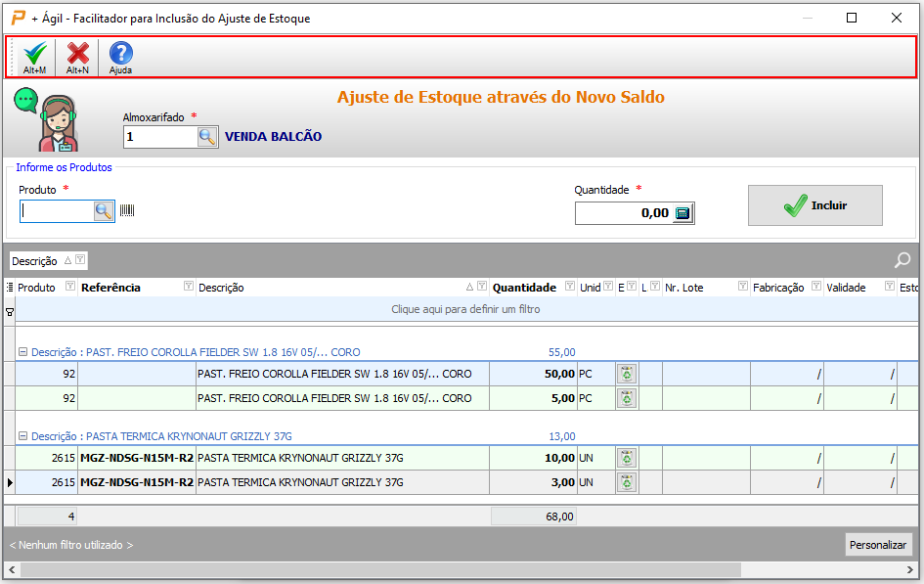Select quantity cell 3,00
The height and width of the screenshot is (584, 924).
[533, 482]
